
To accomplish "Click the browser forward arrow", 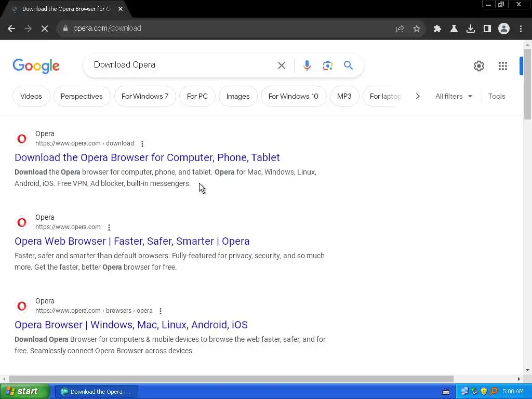I will 28,29.
